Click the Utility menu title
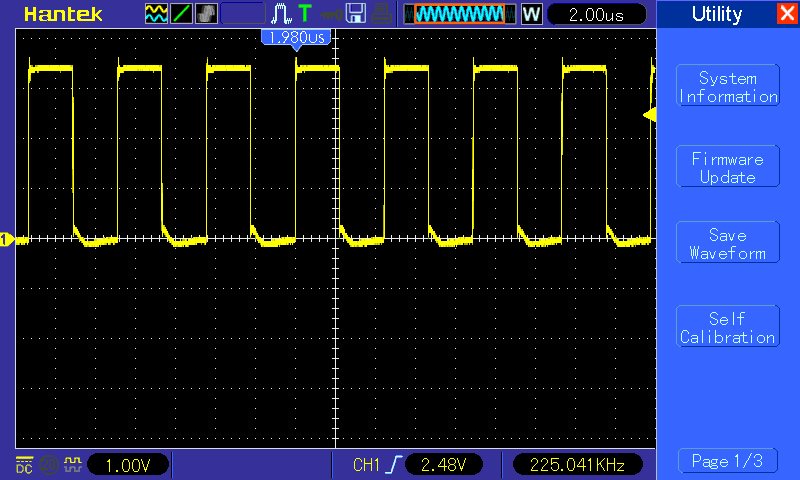This screenshot has width=800, height=480. coord(717,14)
